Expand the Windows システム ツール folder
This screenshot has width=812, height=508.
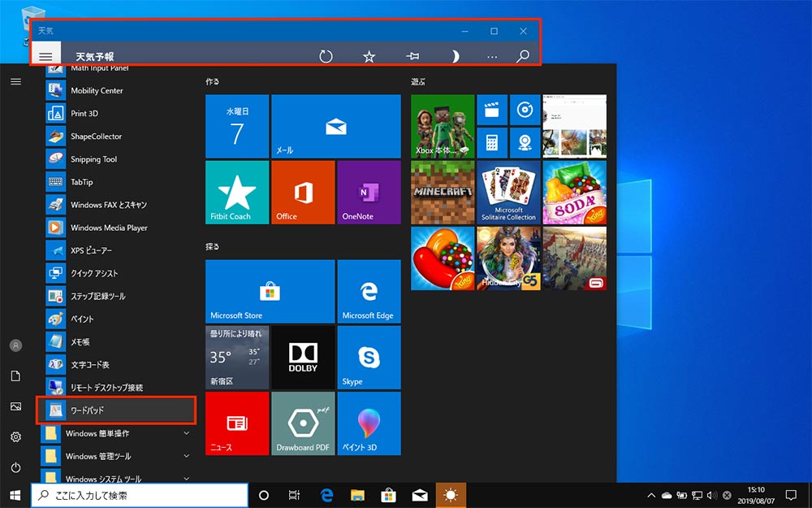pyautogui.click(x=118, y=478)
